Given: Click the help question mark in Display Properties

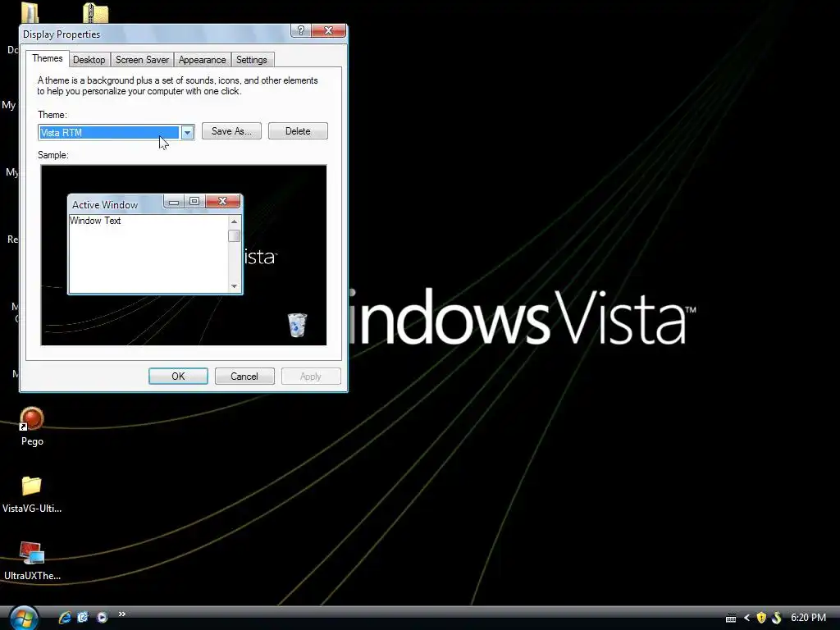Looking at the screenshot, I should [x=300, y=30].
